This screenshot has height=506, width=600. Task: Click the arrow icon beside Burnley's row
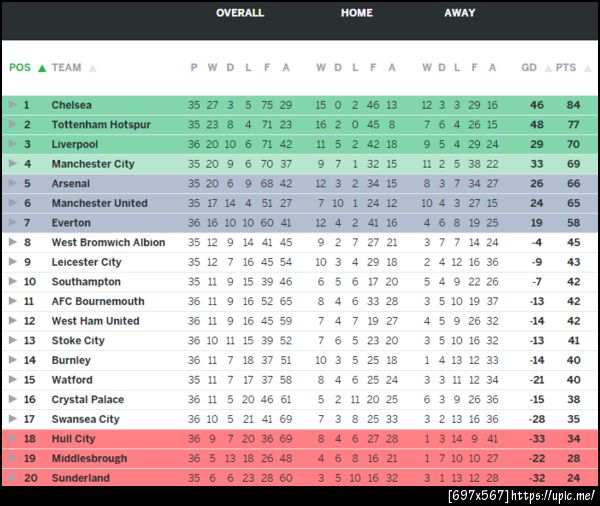click(x=12, y=360)
